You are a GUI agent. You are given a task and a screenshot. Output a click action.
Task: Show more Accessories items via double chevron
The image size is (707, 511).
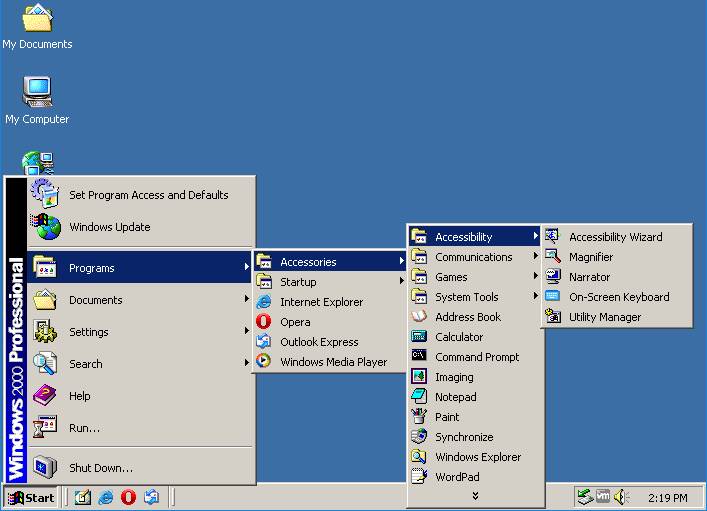click(475, 496)
